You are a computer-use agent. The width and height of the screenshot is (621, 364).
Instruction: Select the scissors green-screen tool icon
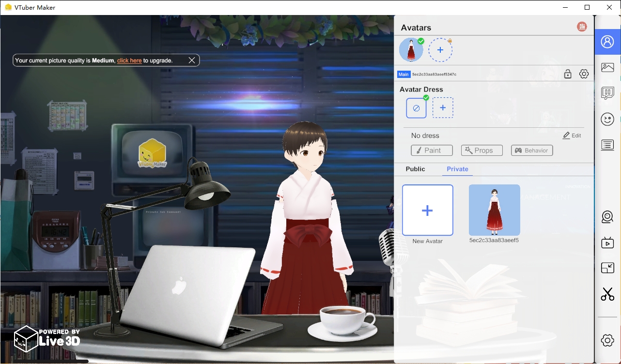pos(607,294)
